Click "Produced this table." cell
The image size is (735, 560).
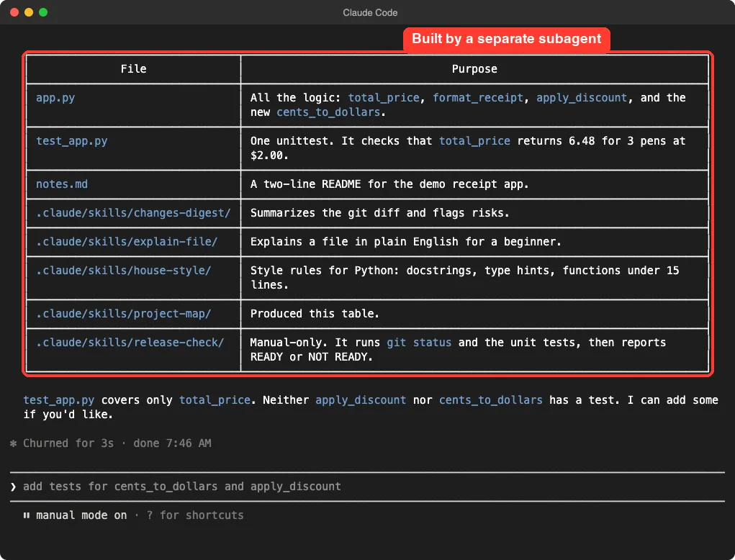click(474, 314)
